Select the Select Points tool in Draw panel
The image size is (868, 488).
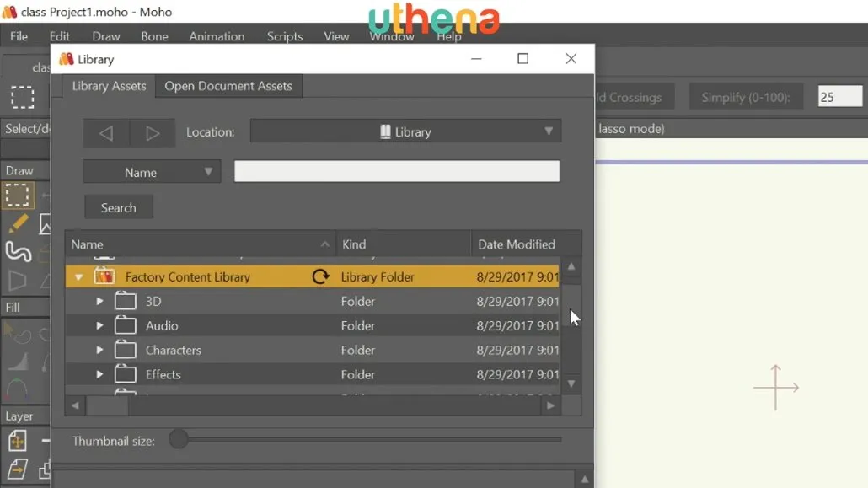click(x=17, y=195)
